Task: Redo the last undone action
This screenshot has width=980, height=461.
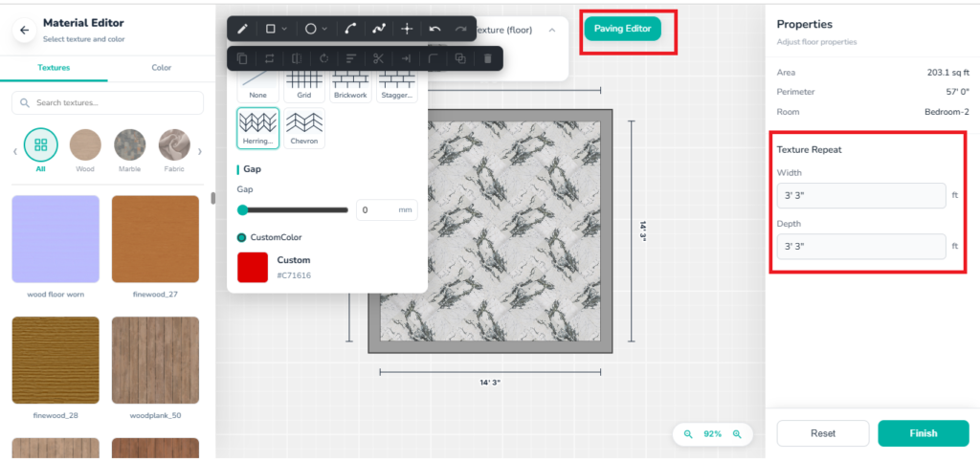Action: pos(461,29)
